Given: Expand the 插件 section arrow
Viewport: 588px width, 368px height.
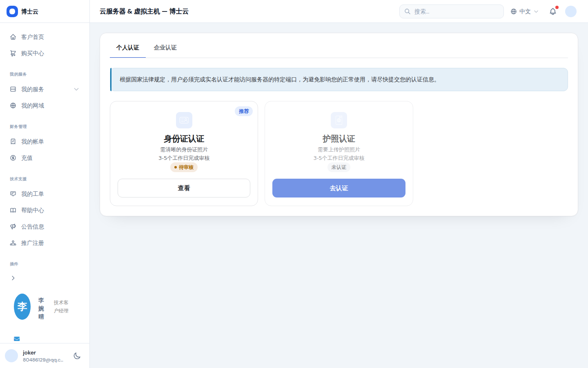Looking at the screenshot, I should click(x=13, y=278).
